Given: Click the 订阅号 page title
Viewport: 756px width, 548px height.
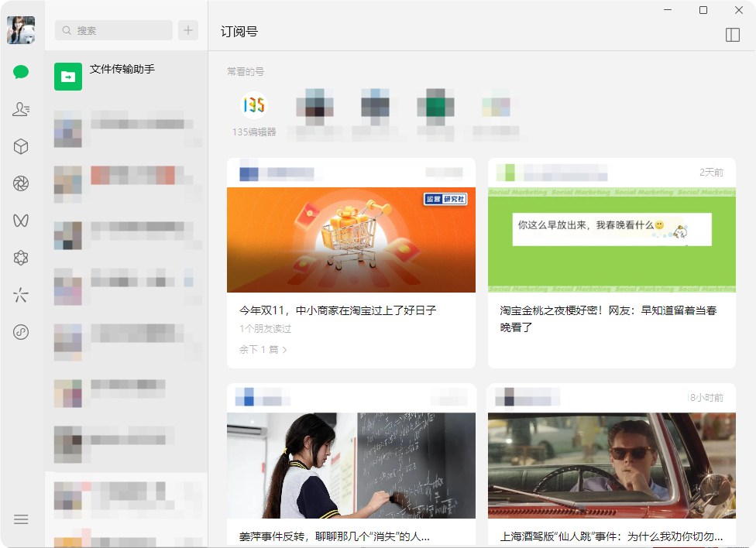Looking at the screenshot, I should pyautogui.click(x=239, y=32).
